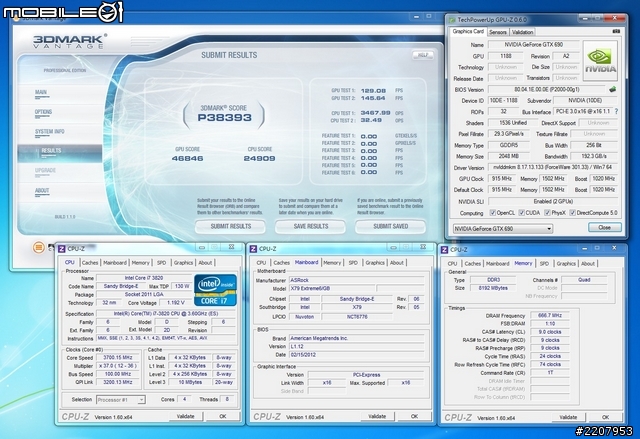Click Validate in the CPU tab CPU-Z window
This screenshot has width=640, height=439.
click(x=186, y=417)
